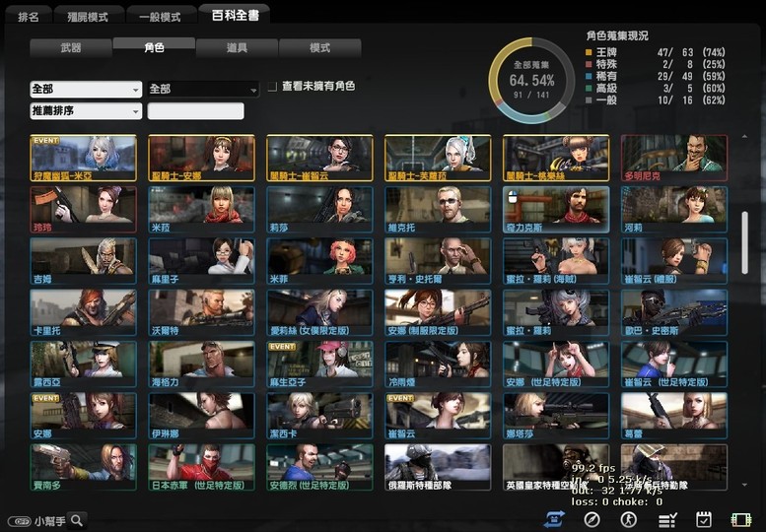Open the 沃爾特 character card
The height and width of the screenshot is (532, 766).
point(202,313)
